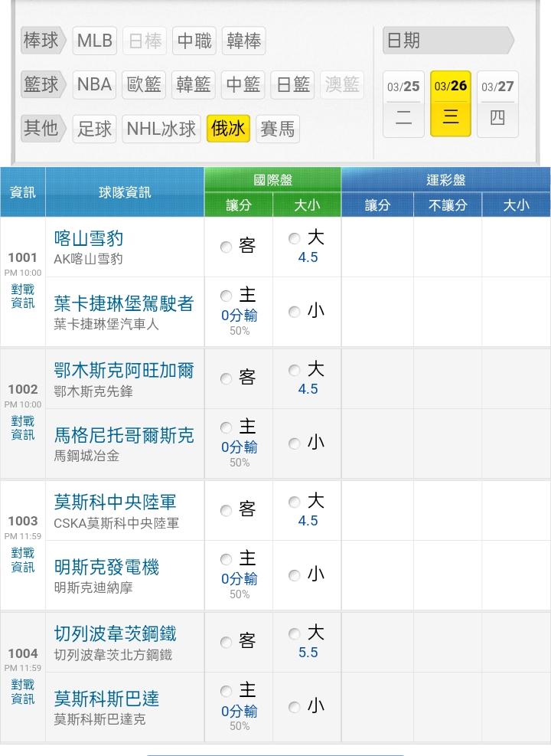
Task: Switch to date 03/25 Tuesday
Action: pos(403,103)
